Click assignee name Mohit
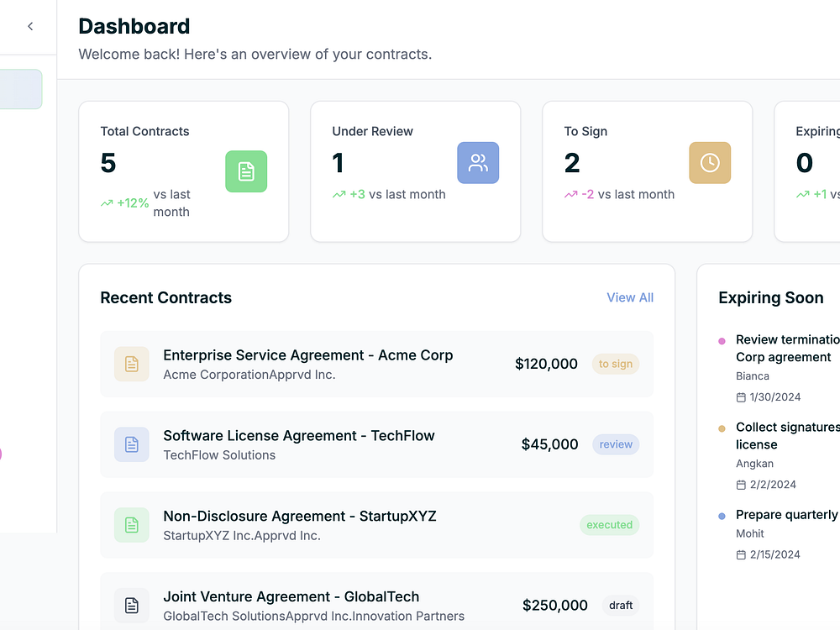Screen dimensions: 840x630 point(750,533)
